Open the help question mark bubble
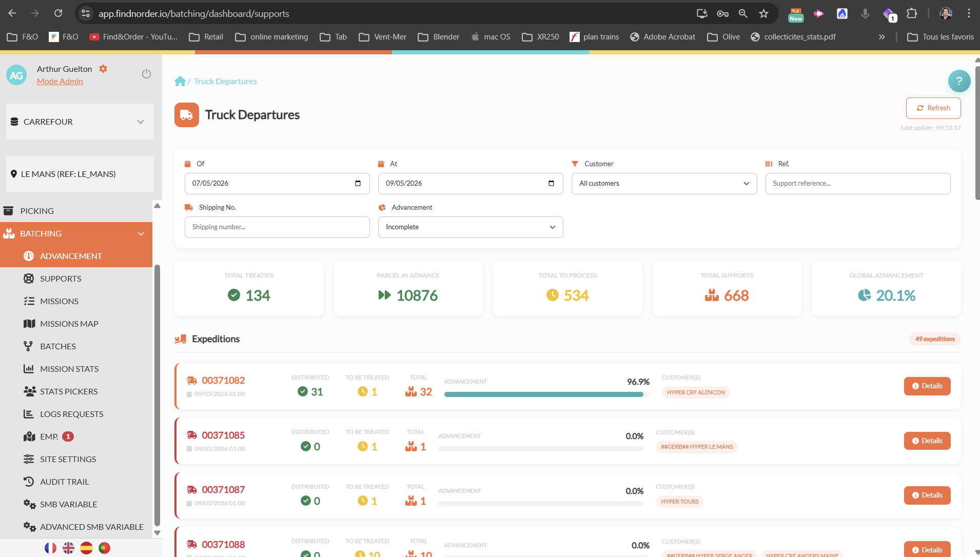Image resolution: width=980 pixels, height=557 pixels. click(959, 81)
